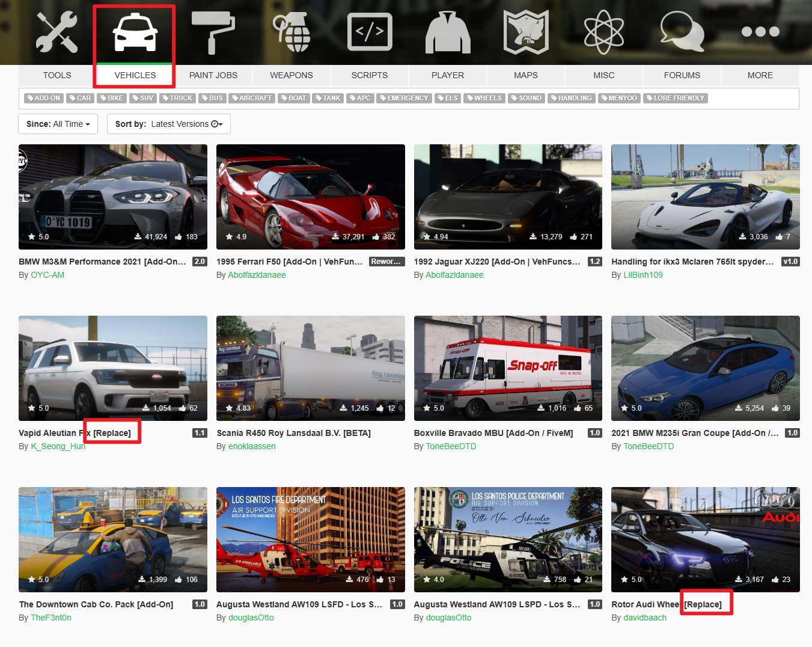
Task: Open the FORUMS tab
Action: click(x=682, y=75)
